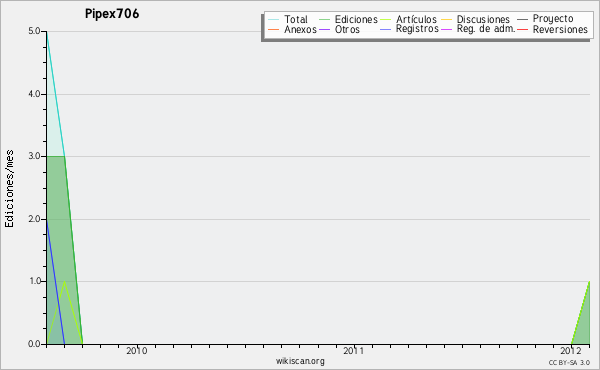Click the 2010 x-axis label

pos(137,351)
